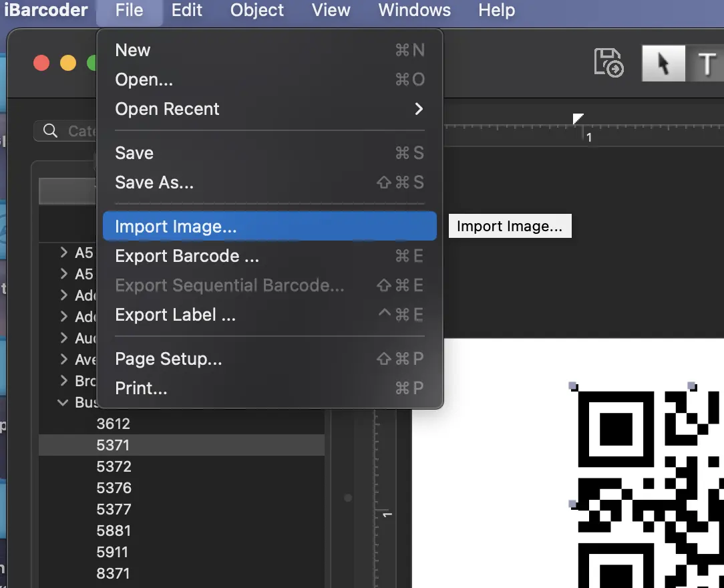Image resolution: width=724 pixels, height=588 pixels.
Task: Select the arrow selection tool
Action: [x=663, y=63]
